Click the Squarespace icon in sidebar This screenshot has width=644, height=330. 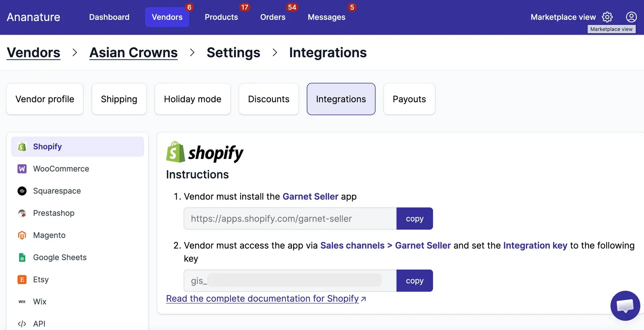(x=22, y=191)
